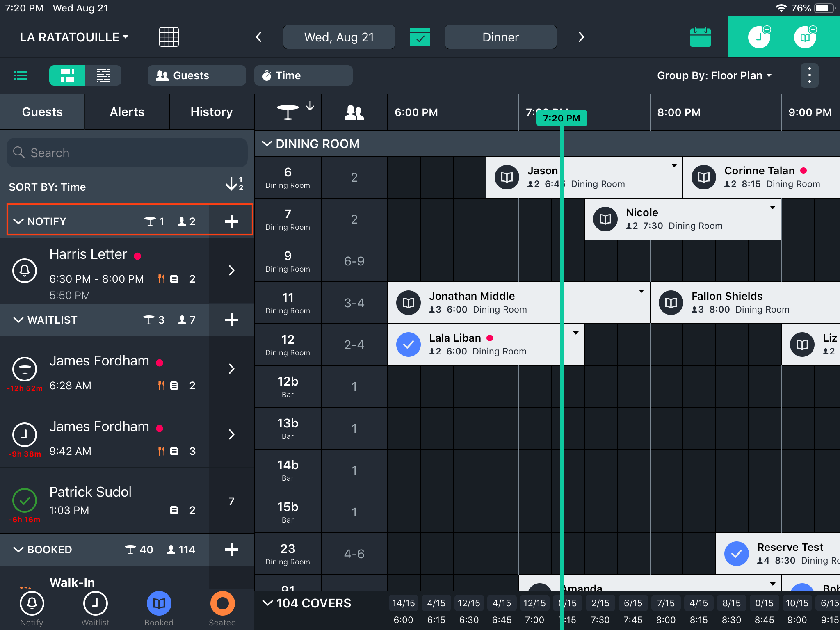Toggle Reserve Test seated checkmark
The image size is (840, 630).
(x=737, y=554)
